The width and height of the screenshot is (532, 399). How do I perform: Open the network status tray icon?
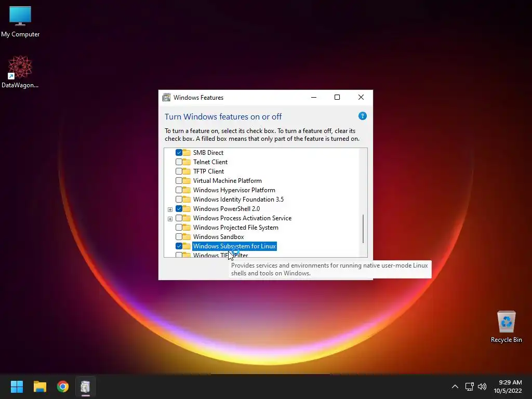point(470,387)
